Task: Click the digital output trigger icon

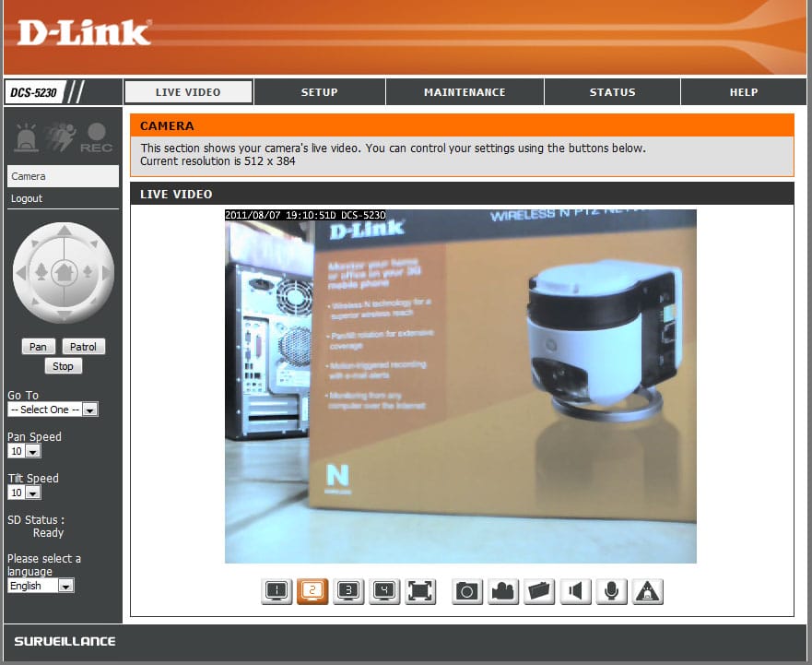Action: [x=647, y=591]
